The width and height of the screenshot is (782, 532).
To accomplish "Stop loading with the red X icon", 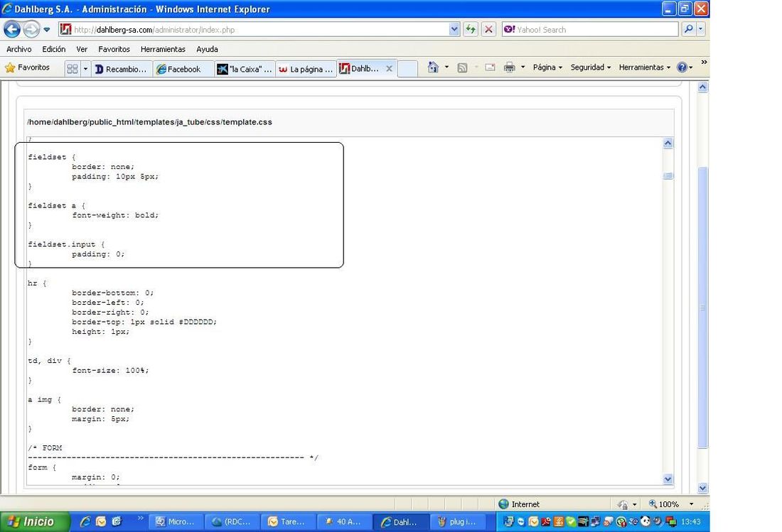I will point(489,29).
